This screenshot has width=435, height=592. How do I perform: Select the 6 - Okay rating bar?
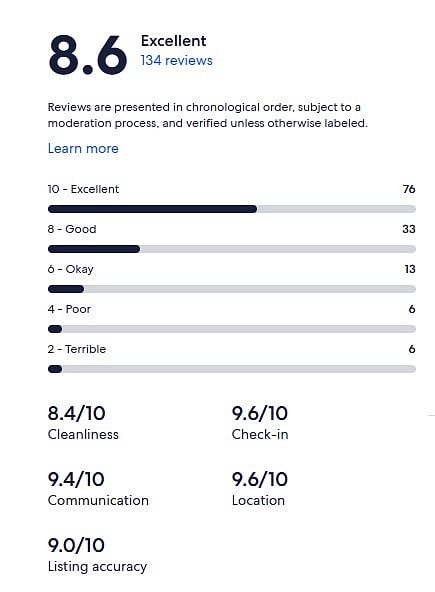[232, 289]
